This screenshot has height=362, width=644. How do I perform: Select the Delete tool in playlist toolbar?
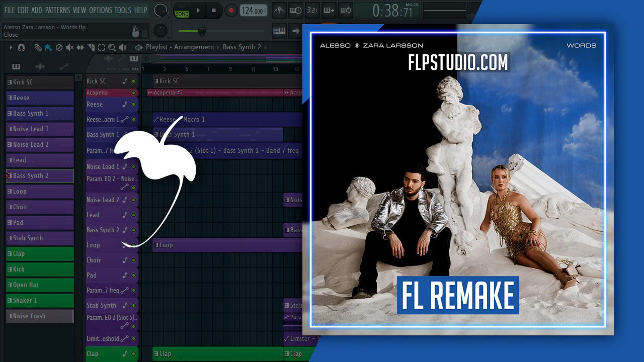click(x=59, y=47)
